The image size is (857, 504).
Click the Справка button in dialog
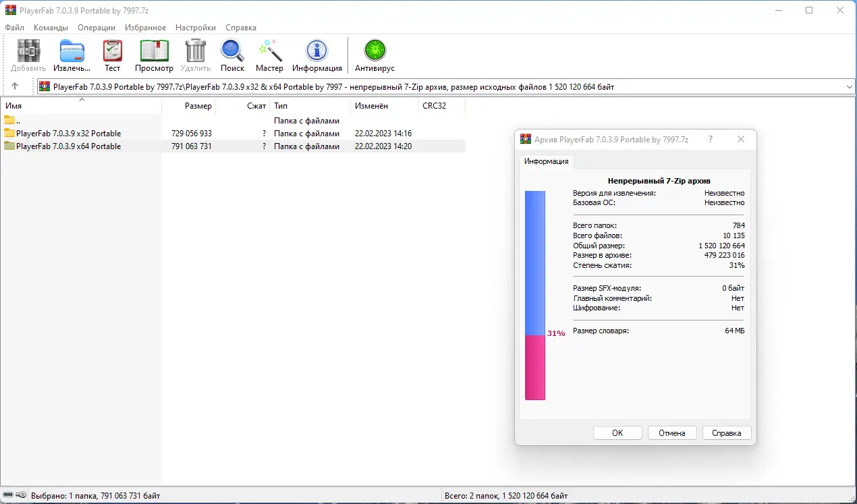727,433
